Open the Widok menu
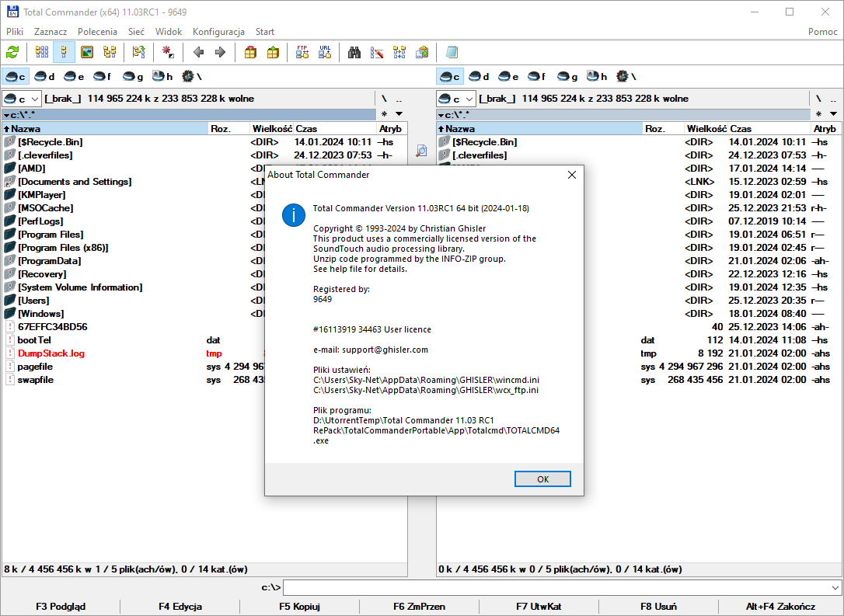Image resolution: width=844 pixels, height=616 pixels. tap(169, 32)
